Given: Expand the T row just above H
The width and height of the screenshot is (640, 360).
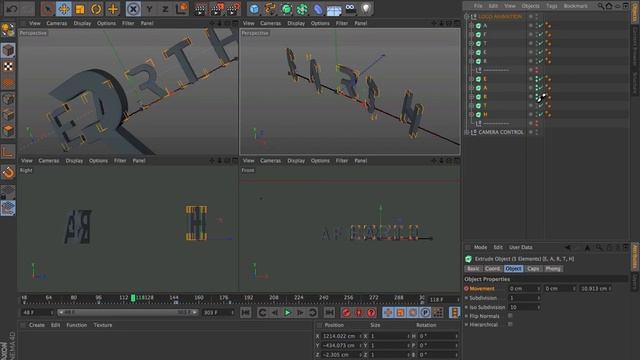Looking at the screenshot, I should (471, 105).
